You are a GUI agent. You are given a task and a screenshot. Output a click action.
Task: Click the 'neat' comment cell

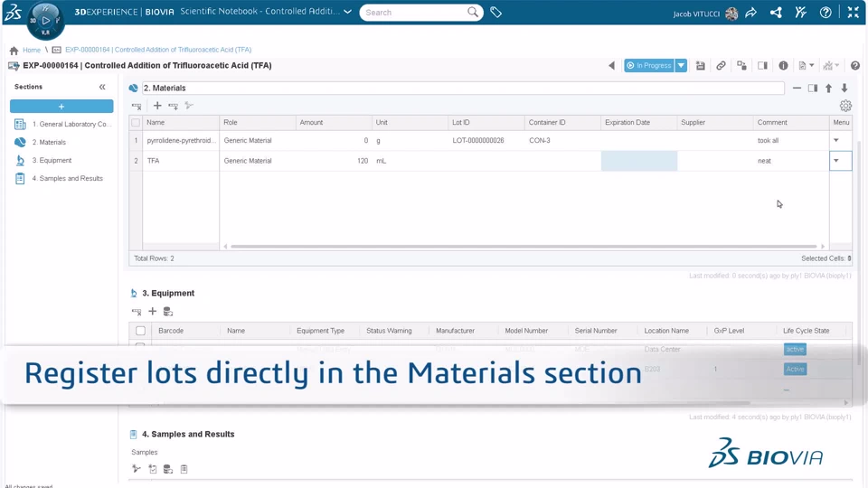pyautogui.click(x=791, y=161)
